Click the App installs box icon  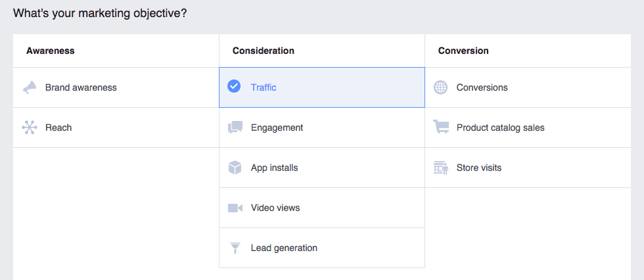235,168
